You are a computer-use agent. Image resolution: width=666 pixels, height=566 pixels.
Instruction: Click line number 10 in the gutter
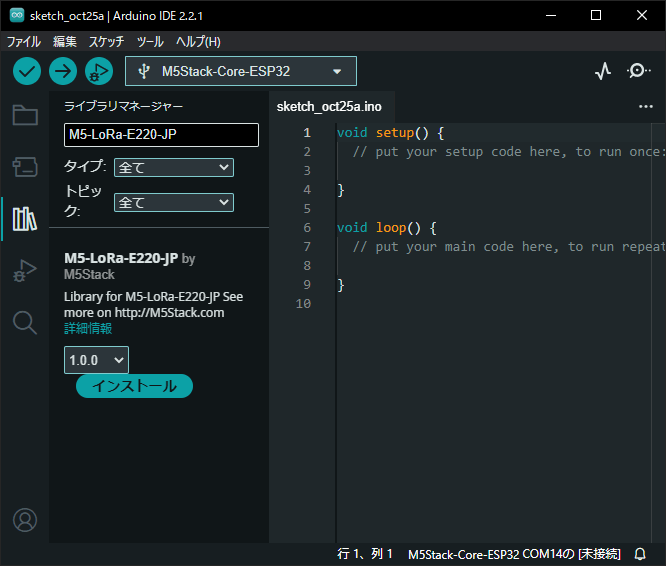click(x=303, y=304)
